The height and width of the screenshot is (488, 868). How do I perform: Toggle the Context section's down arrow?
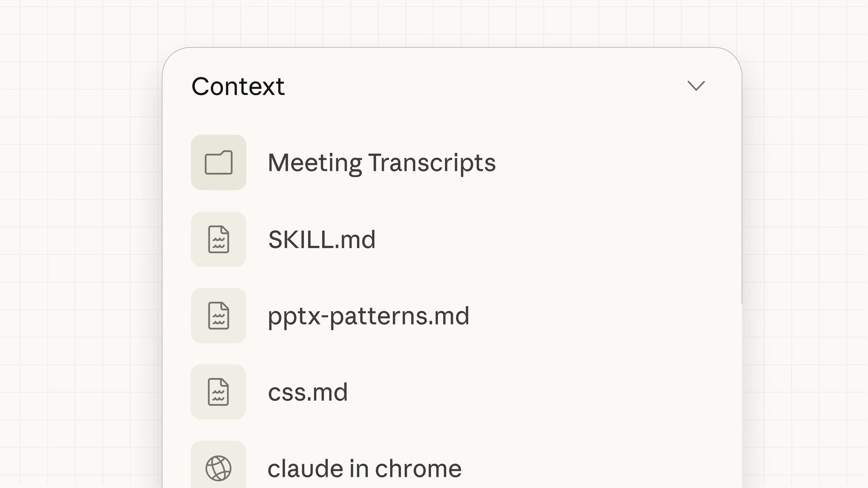[x=696, y=86]
